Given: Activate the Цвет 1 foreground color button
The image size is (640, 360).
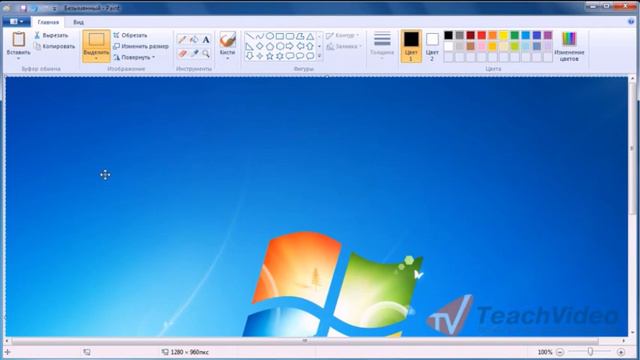Looking at the screenshot, I should 411,46.
